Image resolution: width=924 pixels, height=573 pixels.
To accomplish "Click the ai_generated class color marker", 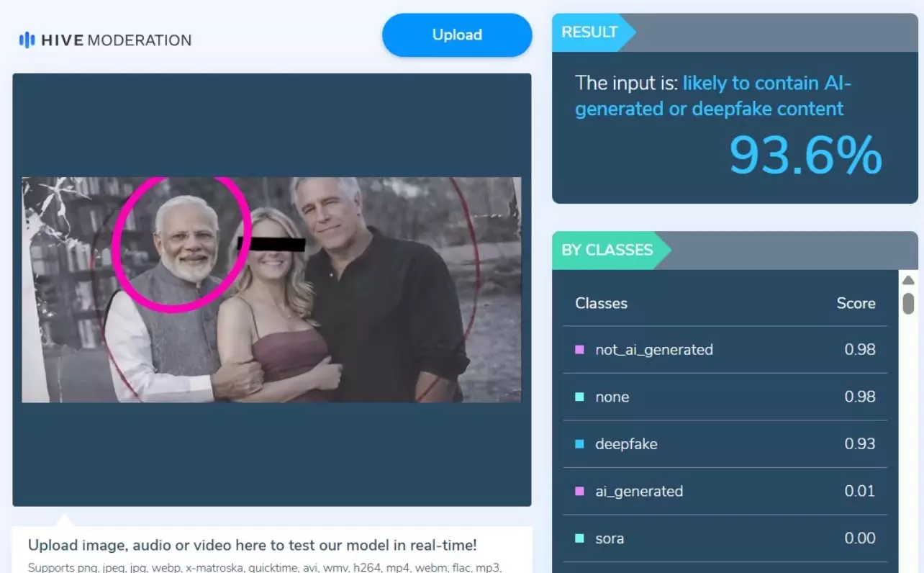I will (579, 492).
